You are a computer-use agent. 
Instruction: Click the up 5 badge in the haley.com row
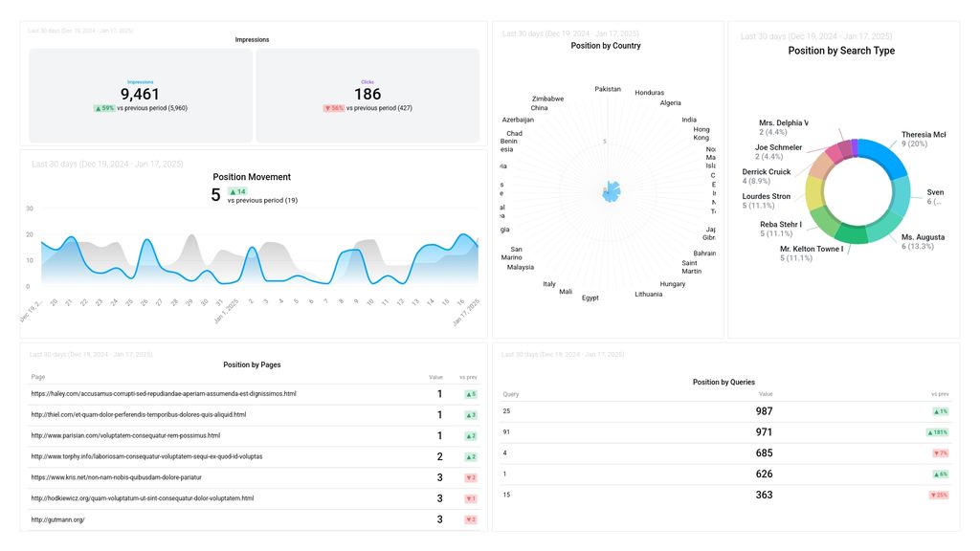(471, 394)
